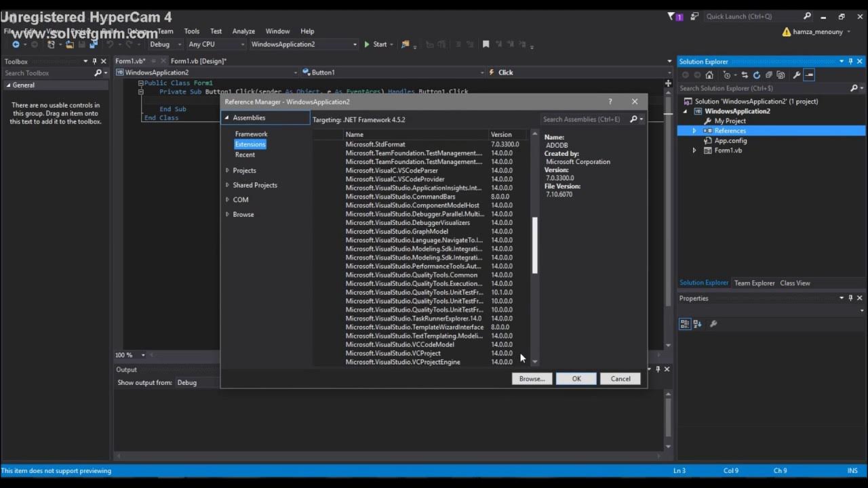Expand the Form1.vb node in Solution Explorer
Image resolution: width=868 pixels, height=488 pixels.
tap(694, 150)
